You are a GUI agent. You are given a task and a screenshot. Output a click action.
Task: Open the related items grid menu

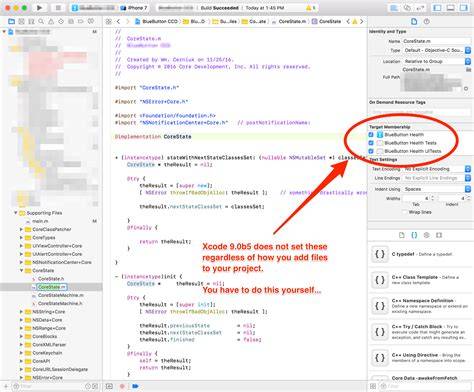point(109,21)
